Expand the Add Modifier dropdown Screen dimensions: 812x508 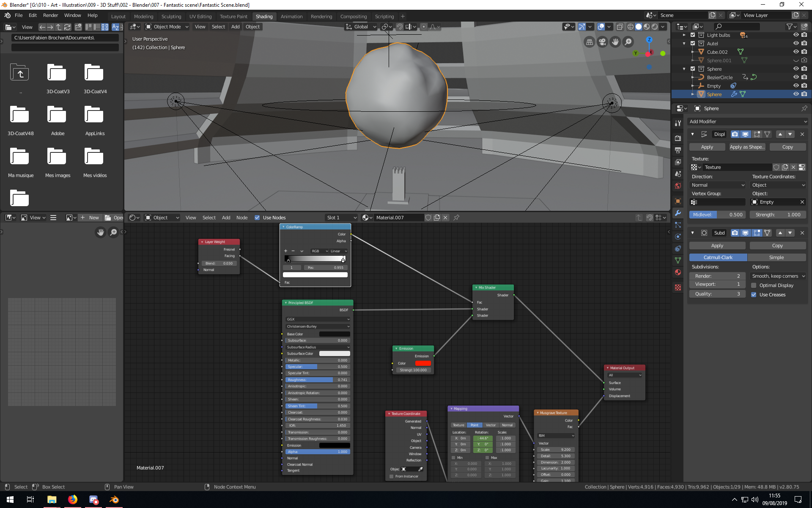pos(747,121)
